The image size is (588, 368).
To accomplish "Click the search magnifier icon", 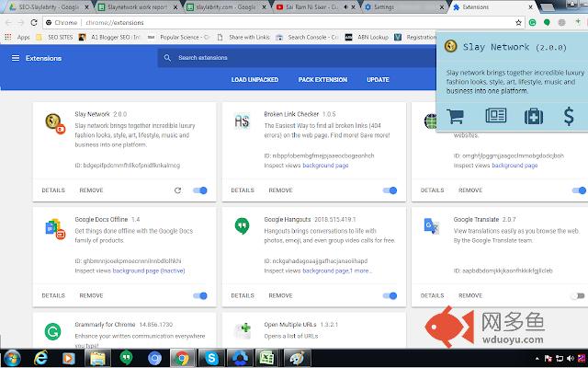I will click(167, 58).
